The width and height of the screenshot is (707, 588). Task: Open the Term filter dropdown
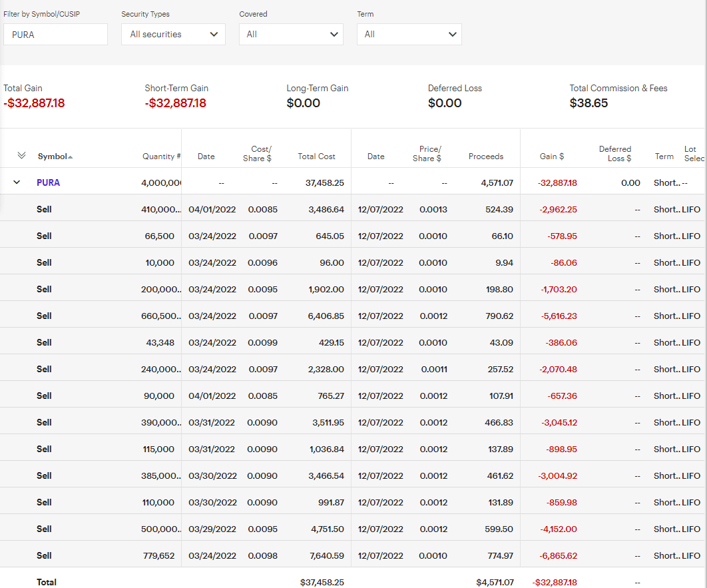click(x=409, y=35)
